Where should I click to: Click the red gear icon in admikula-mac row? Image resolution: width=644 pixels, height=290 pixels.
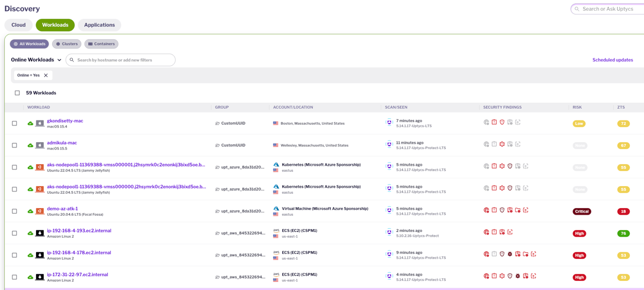pos(502,144)
